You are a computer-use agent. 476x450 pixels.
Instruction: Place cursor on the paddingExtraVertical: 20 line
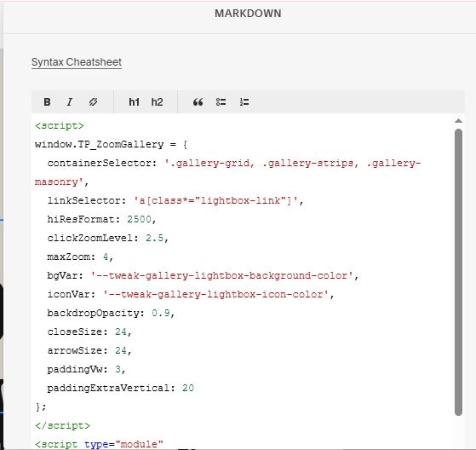click(x=121, y=388)
